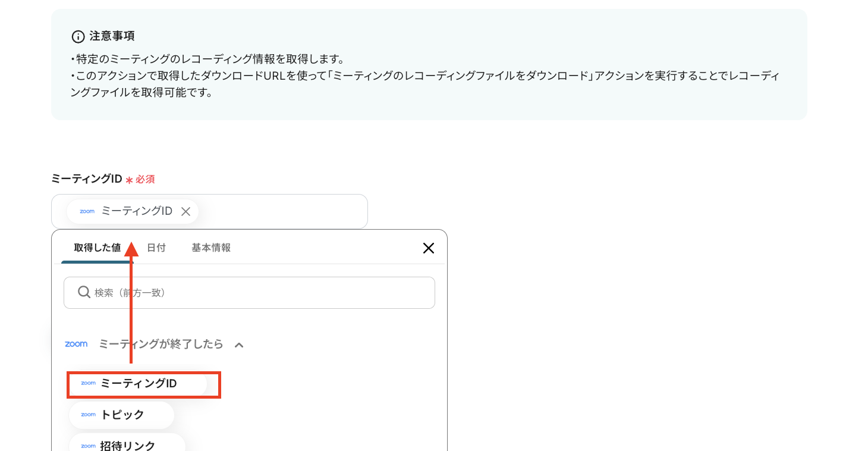The height and width of the screenshot is (451, 868).
Task: Collapse the ミーティングが終了したら section chevron
Action: pos(240,344)
